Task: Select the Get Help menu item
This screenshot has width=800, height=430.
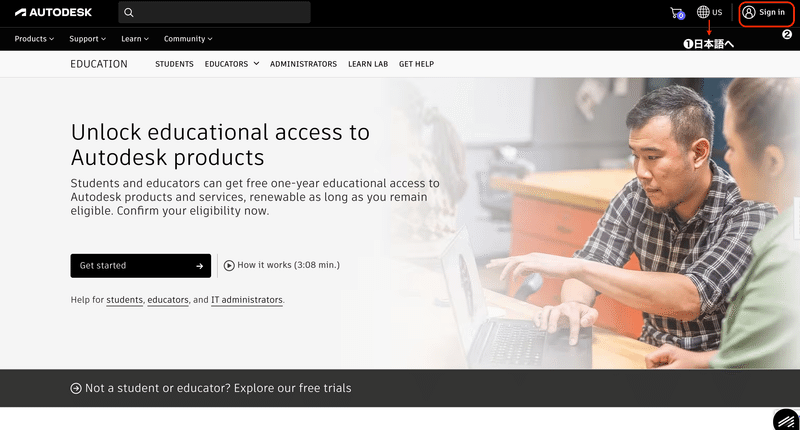Action: (x=416, y=64)
